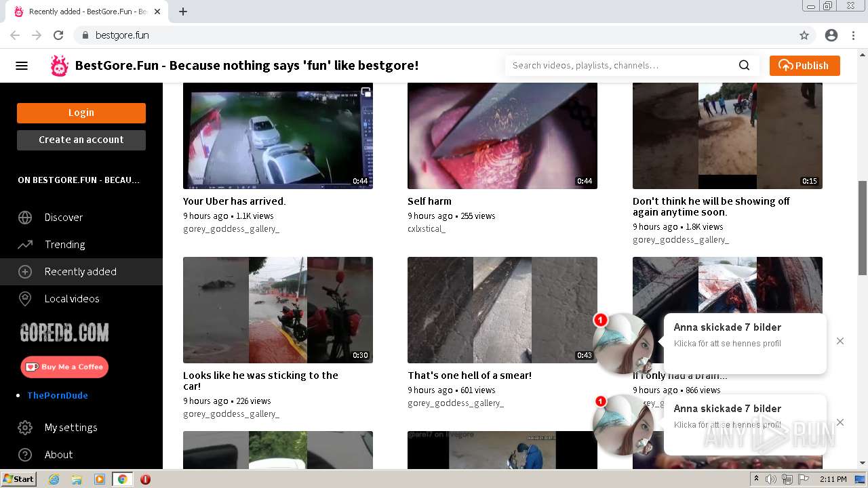Click the My settings gear icon
868x488 pixels.
(25, 428)
